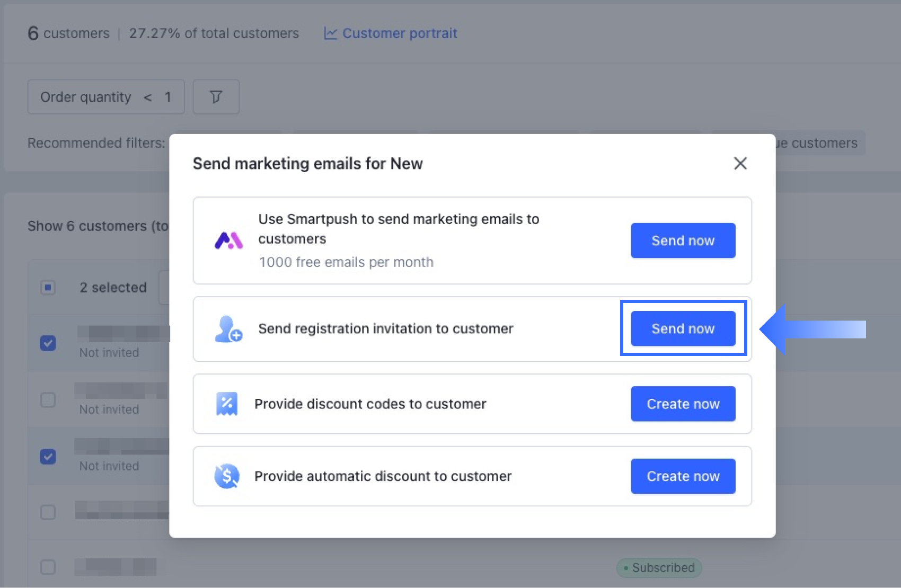Uncheck the first selected customer checkbox

[48, 343]
